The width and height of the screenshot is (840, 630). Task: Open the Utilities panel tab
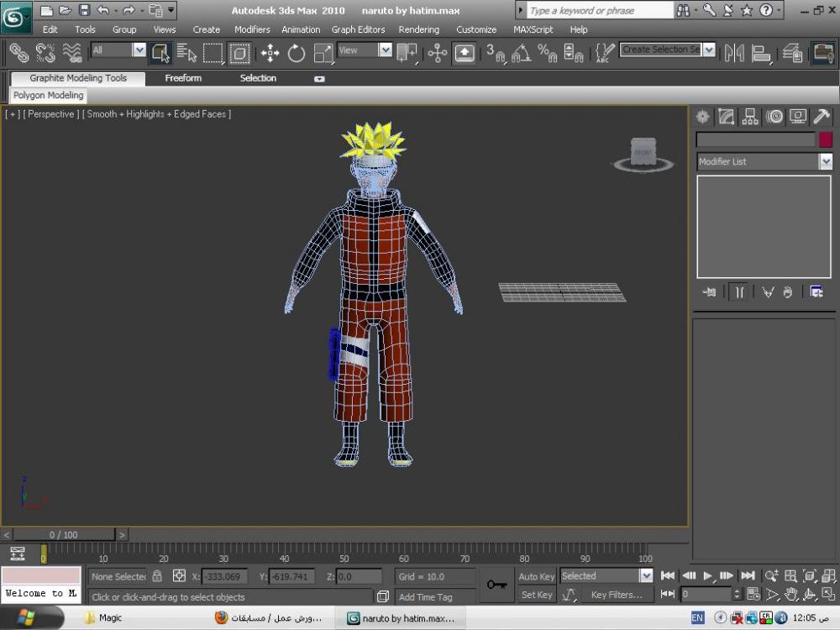click(822, 116)
